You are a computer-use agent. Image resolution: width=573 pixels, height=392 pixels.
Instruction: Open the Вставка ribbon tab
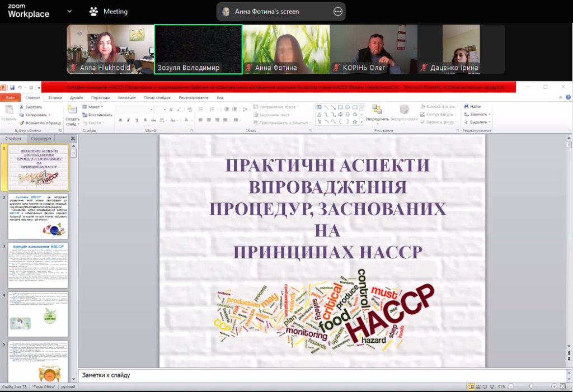point(55,97)
